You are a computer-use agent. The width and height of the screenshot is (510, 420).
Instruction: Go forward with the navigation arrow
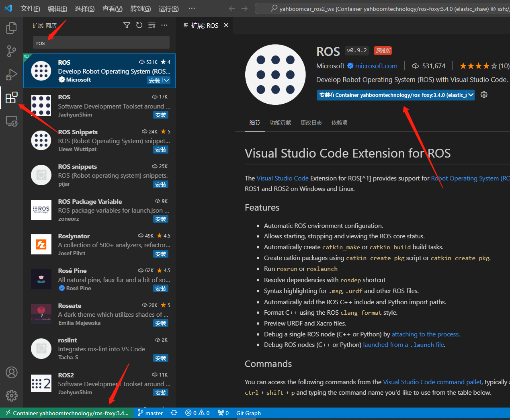tap(244, 8)
